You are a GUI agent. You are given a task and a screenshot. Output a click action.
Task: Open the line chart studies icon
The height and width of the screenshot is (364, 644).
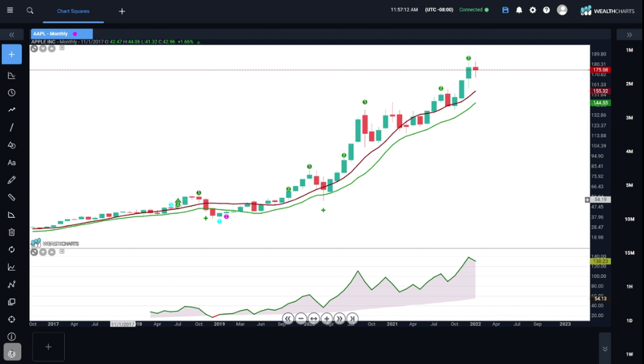tap(11, 267)
